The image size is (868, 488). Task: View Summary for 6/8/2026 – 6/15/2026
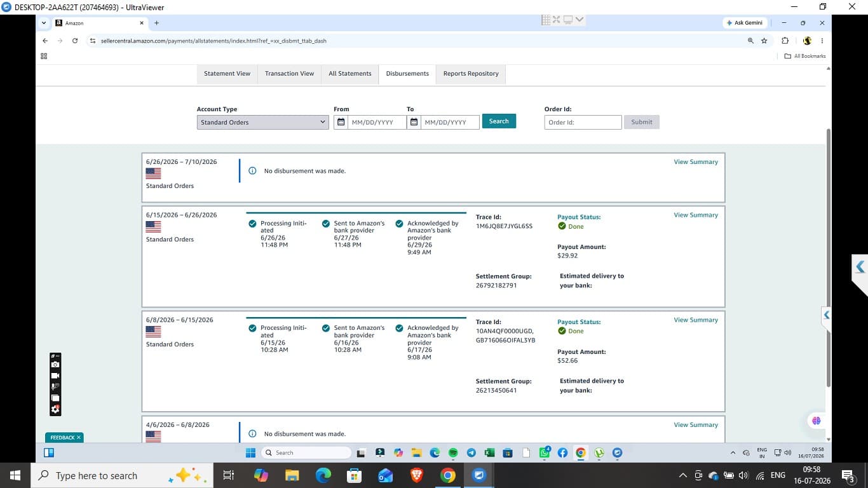coord(696,320)
